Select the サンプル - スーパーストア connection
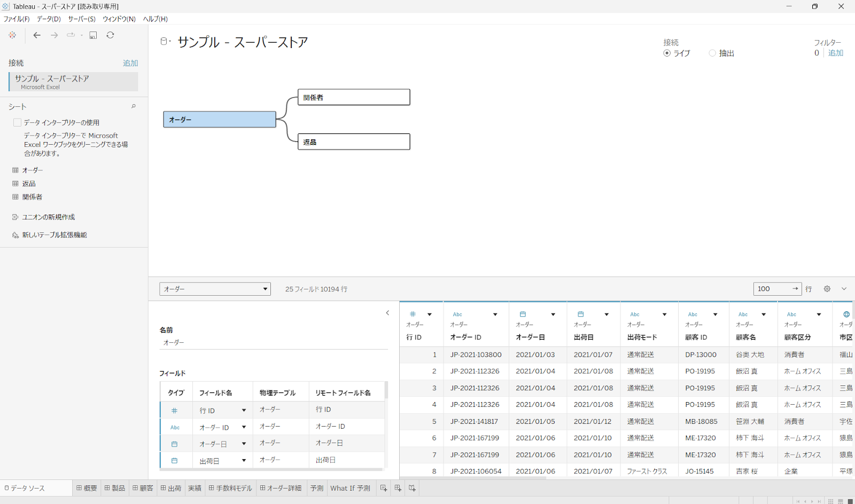Image resolution: width=855 pixels, height=504 pixels. pyautogui.click(x=74, y=82)
